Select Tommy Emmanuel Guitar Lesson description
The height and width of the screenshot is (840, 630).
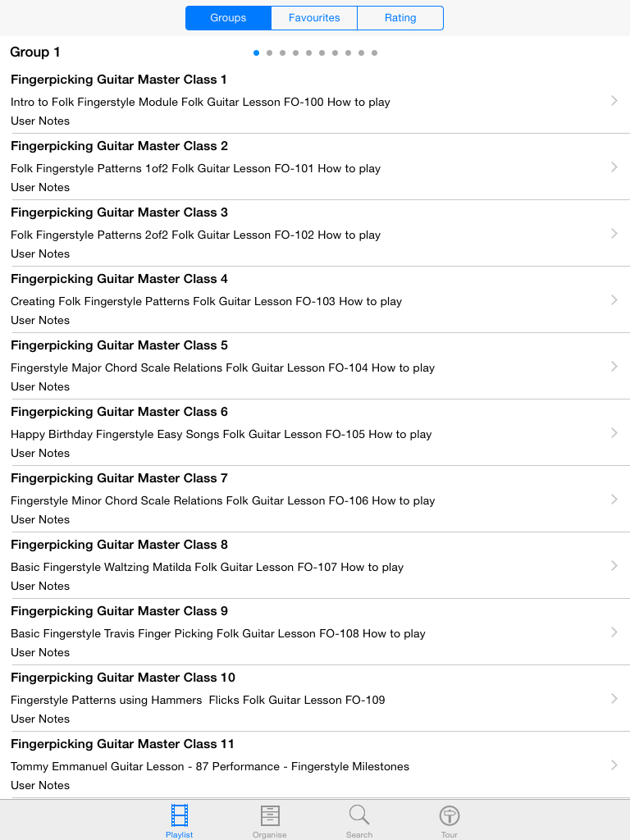click(x=210, y=766)
